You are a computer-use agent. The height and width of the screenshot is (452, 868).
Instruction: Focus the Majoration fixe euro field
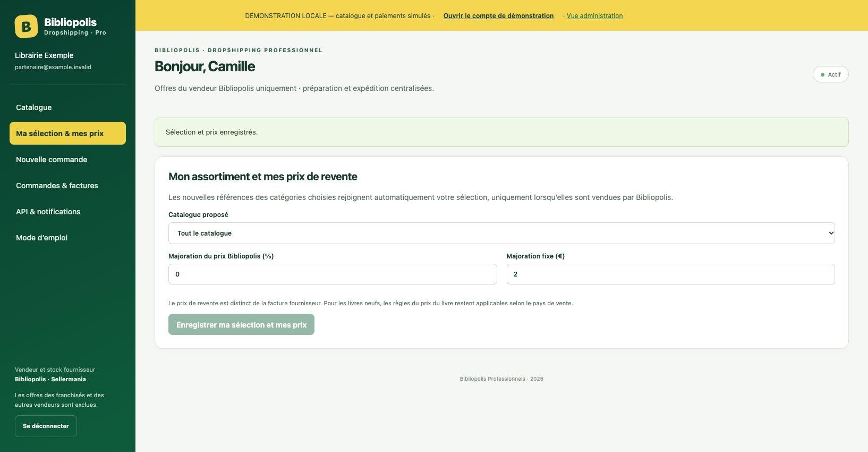670,274
